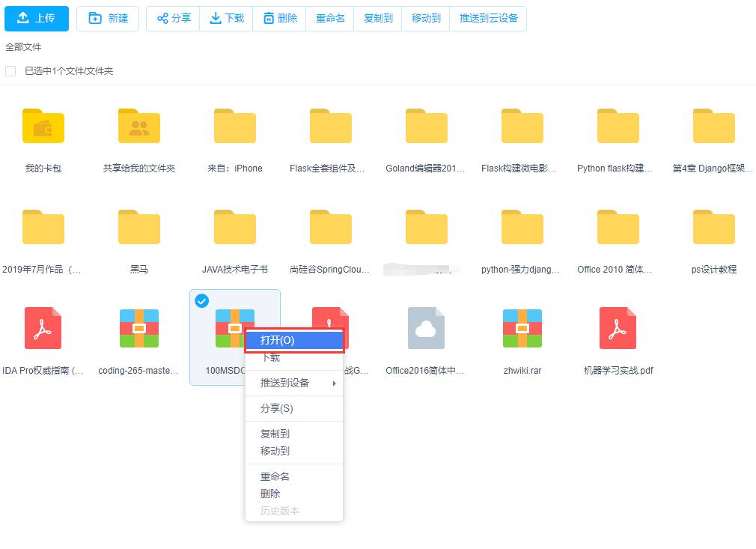The width and height of the screenshot is (756, 549).
Task: Choose 移动到 in the context menu
Action: (x=295, y=451)
